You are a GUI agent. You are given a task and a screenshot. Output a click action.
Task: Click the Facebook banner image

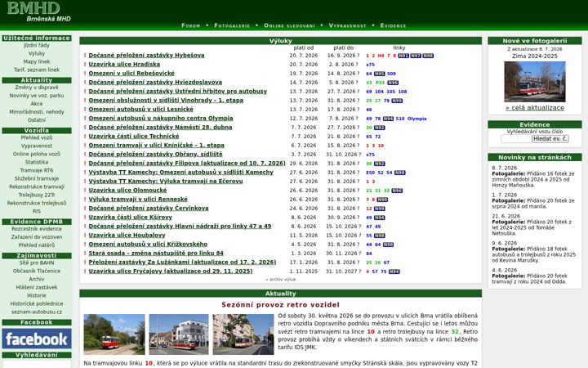37,339
